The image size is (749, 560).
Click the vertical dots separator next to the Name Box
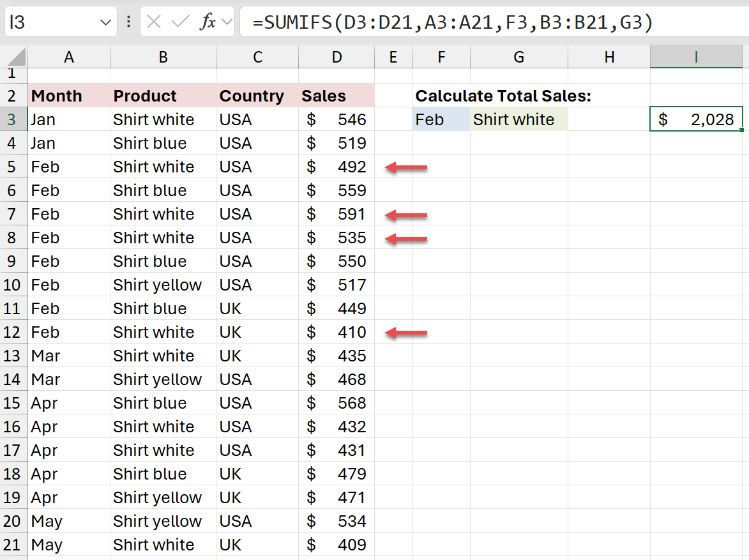[x=130, y=22]
